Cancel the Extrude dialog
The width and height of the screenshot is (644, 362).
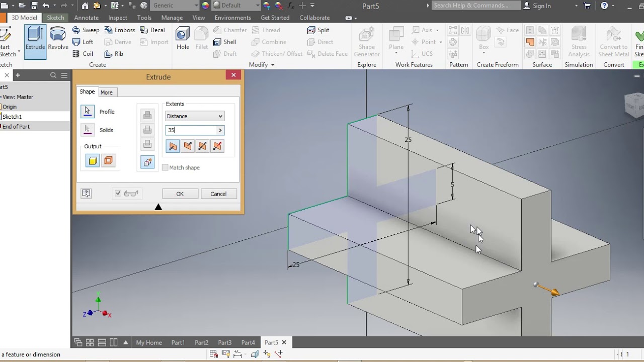[218, 194]
